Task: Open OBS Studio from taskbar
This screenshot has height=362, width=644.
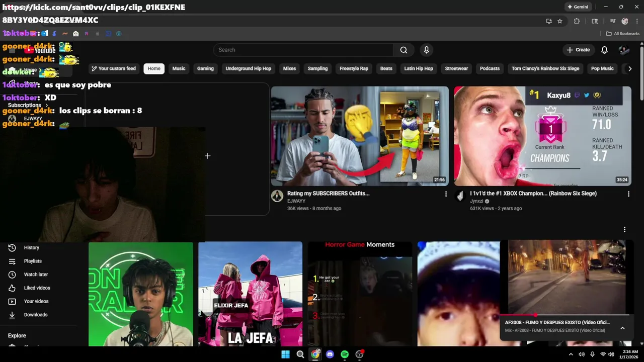Action: 359,354
